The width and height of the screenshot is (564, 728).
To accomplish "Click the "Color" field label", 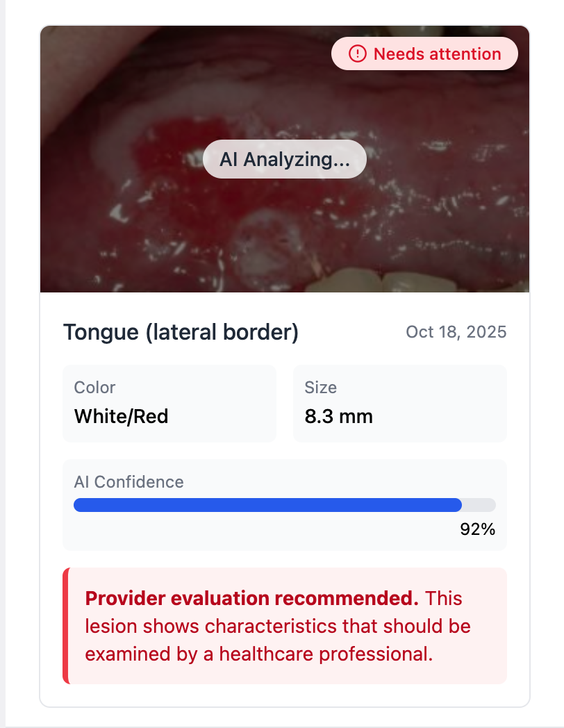I will [94, 388].
